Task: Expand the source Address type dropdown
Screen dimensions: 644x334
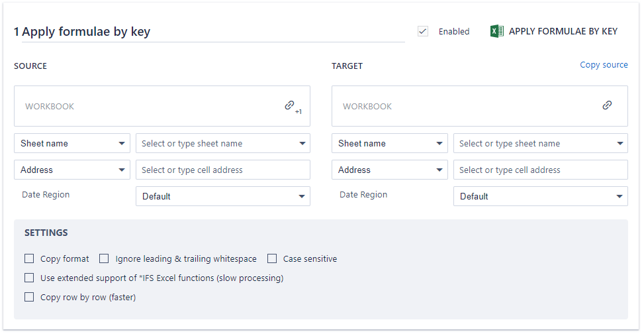Action: [72, 170]
